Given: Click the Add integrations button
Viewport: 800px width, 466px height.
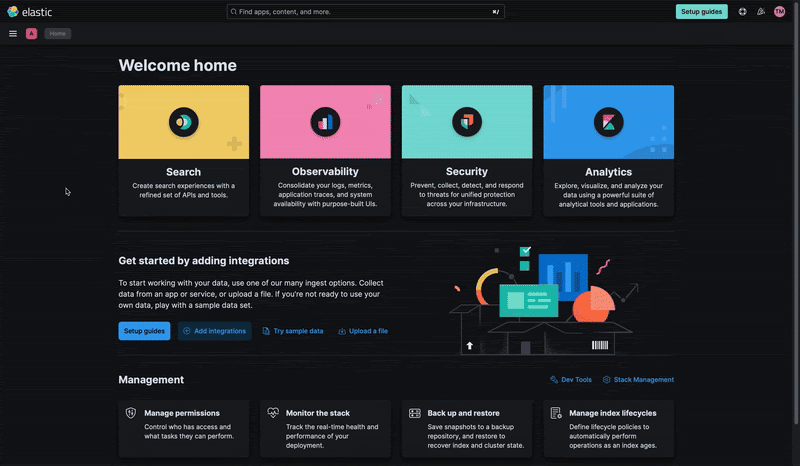Looking at the screenshot, I should pos(214,331).
